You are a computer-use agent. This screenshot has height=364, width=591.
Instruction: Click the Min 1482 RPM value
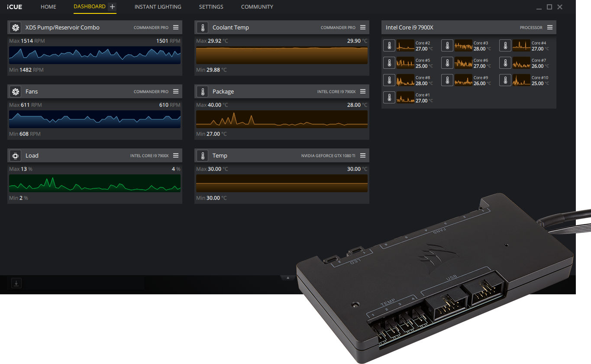[26, 70]
